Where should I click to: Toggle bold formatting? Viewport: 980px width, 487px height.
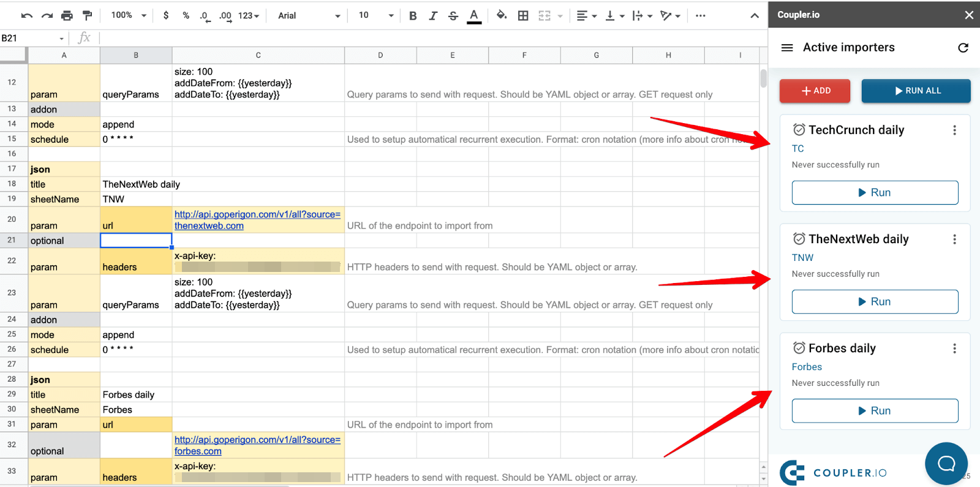click(x=413, y=16)
